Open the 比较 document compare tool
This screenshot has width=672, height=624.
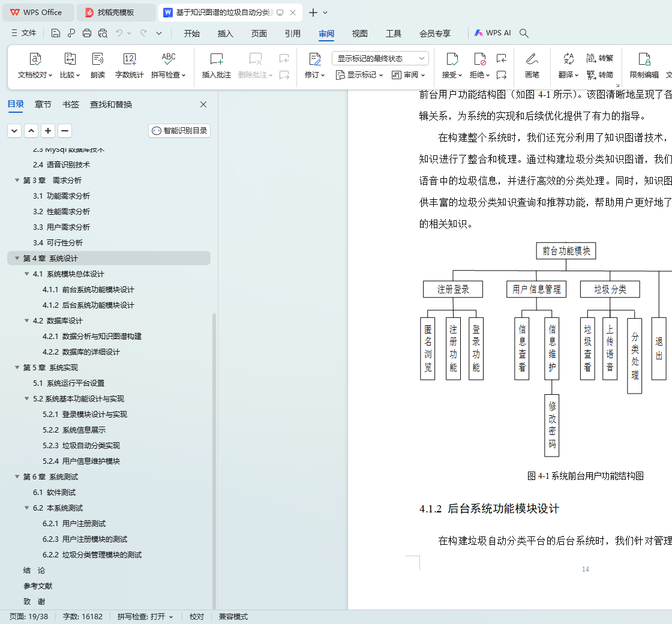(70, 65)
